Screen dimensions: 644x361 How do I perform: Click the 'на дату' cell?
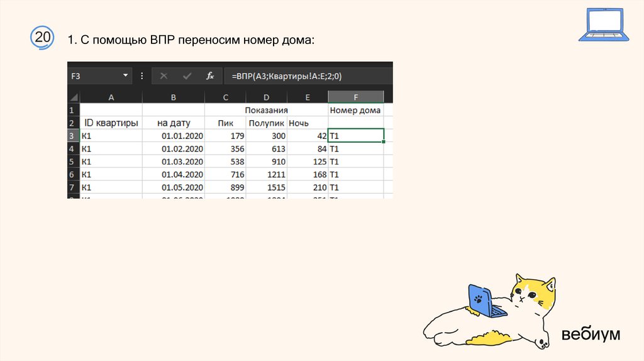(174, 123)
